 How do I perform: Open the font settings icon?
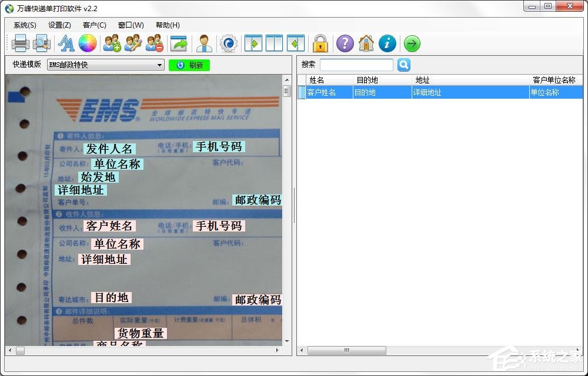point(66,43)
